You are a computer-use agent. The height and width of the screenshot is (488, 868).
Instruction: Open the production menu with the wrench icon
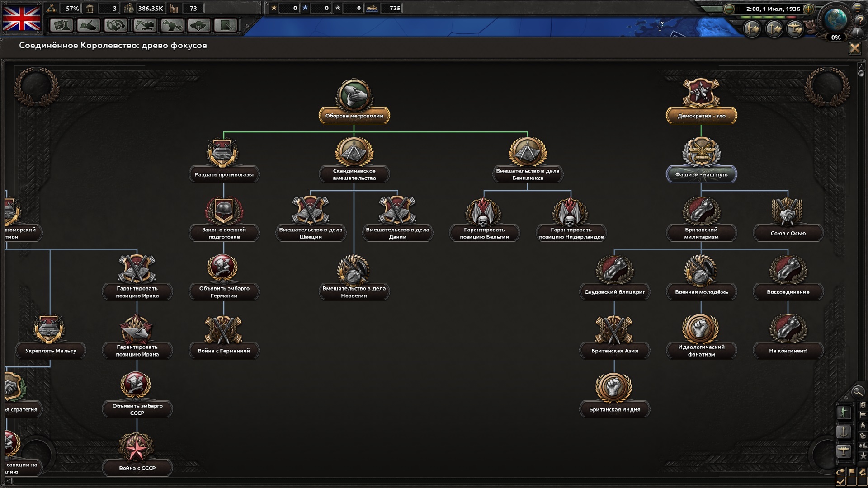pyautogui.click(x=172, y=25)
